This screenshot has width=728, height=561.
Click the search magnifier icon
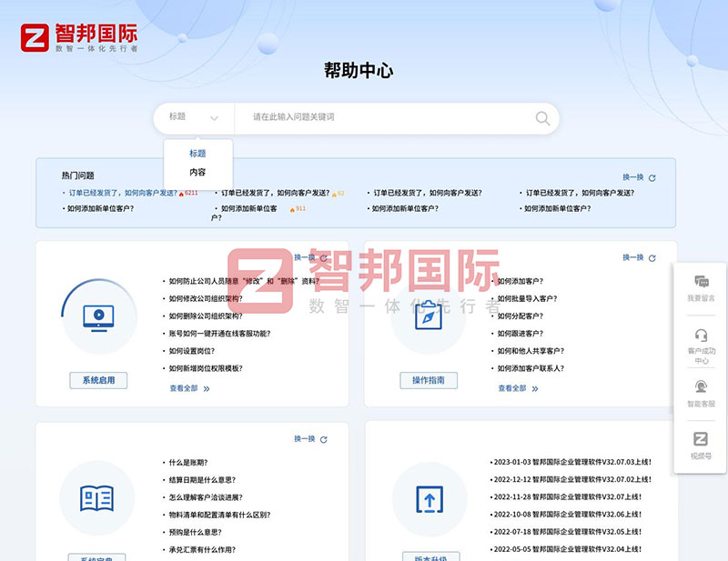point(542,118)
